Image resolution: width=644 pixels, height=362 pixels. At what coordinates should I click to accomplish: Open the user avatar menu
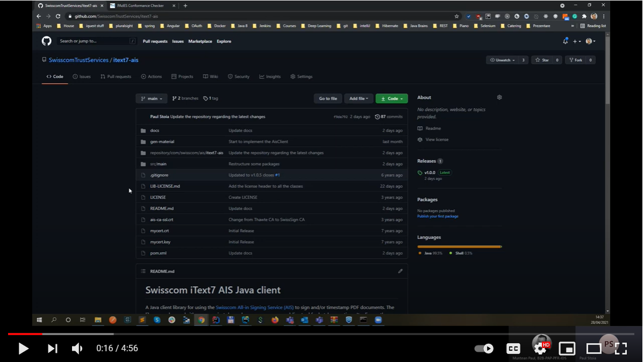point(591,41)
